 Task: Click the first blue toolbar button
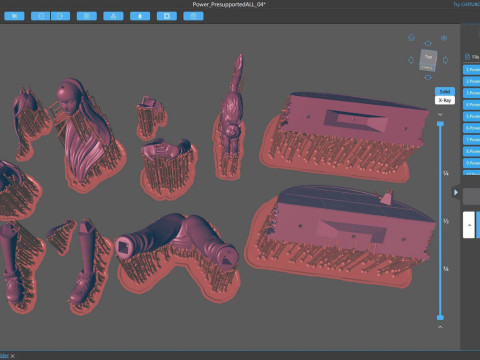click(x=14, y=16)
